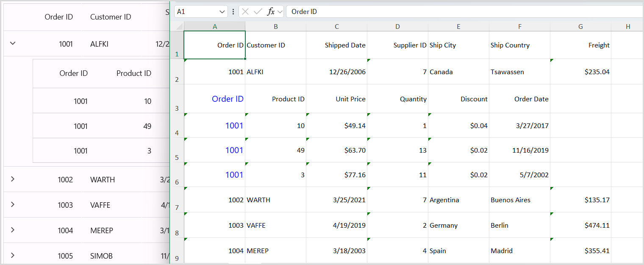Select the Tsawassen cell
Screen dimensions: 644x265
(x=520, y=72)
